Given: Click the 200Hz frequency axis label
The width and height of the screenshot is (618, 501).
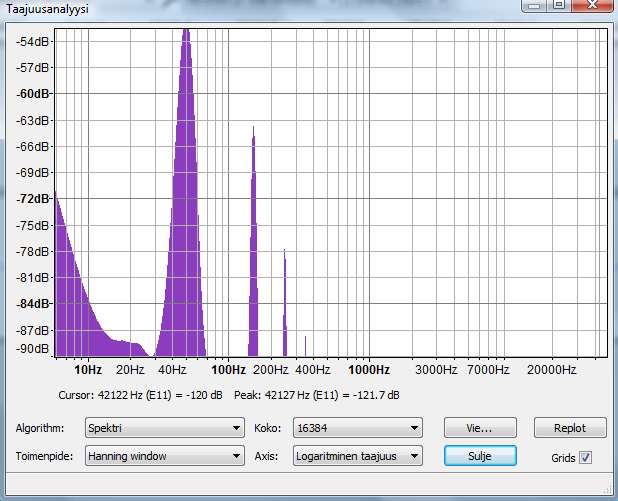Looking at the screenshot, I should click(271, 370).
